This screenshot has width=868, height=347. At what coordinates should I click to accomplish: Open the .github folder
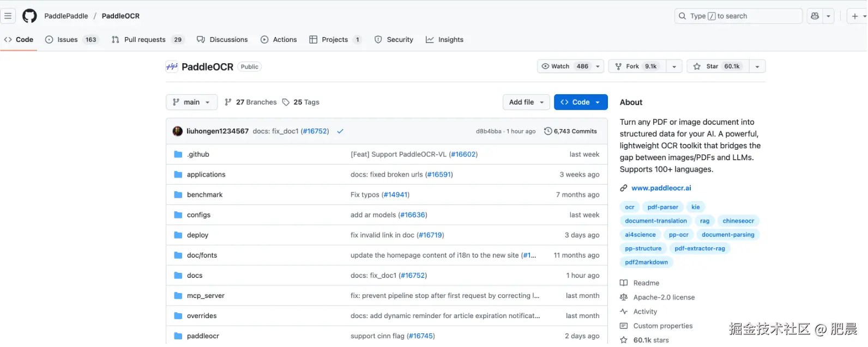[198, 155]
